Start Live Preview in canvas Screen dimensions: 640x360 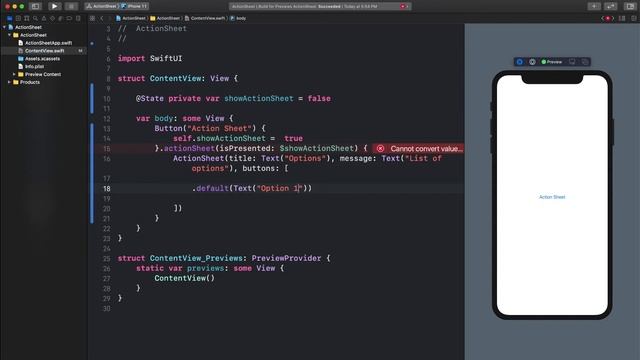click(x=520, y=62)
